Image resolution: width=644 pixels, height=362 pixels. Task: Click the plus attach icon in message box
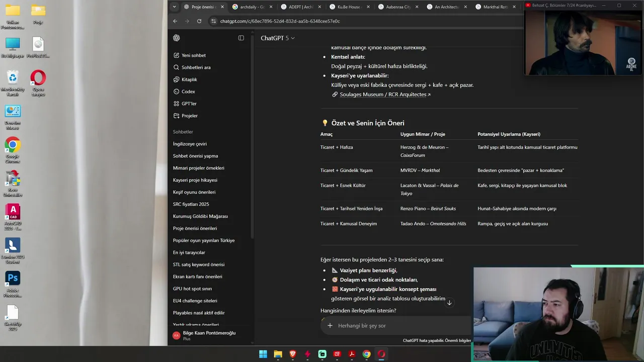click(330, 326)
